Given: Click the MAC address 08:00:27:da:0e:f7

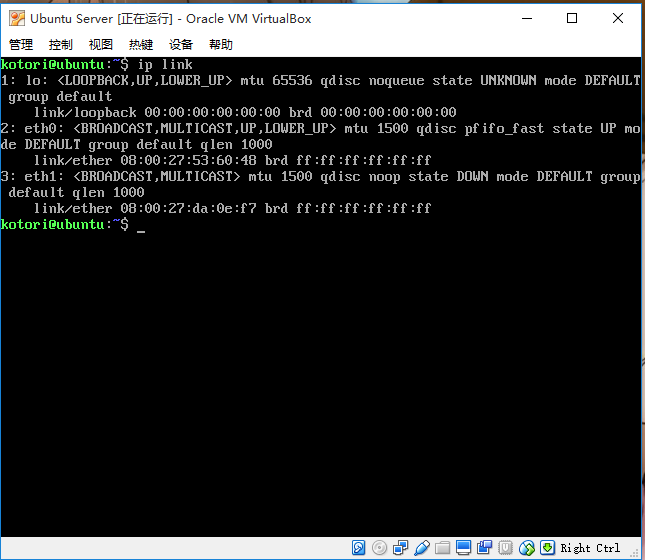Looking at the screenshot, I should (188, 208).
